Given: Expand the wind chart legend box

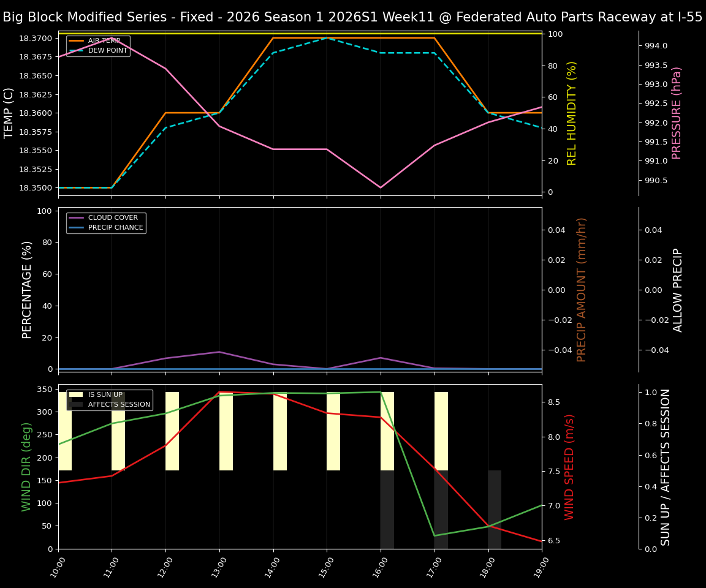Looking at the screenshot, I should coord(109,399).
